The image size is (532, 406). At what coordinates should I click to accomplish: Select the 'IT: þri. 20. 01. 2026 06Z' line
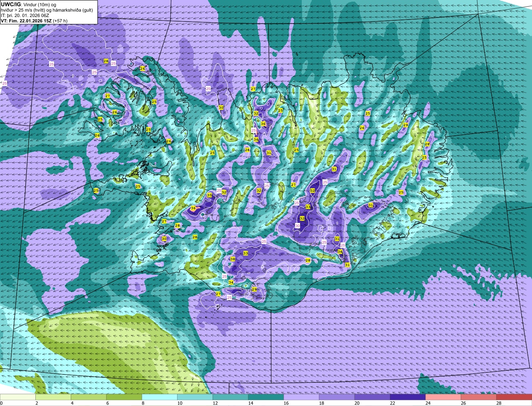[x=25, y=15]
